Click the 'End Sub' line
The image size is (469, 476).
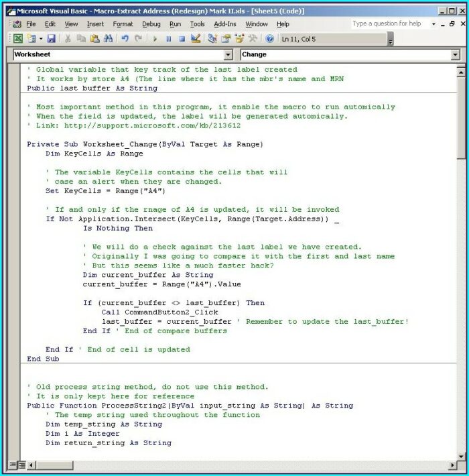43,359
